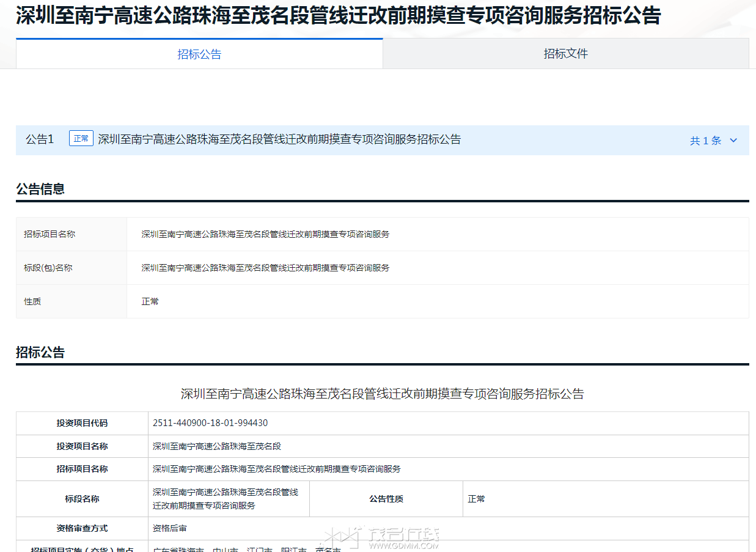Select the 公告信息 section heading
Image resolution: width=756 pixels, height=552 pixels.
(40, 189)
